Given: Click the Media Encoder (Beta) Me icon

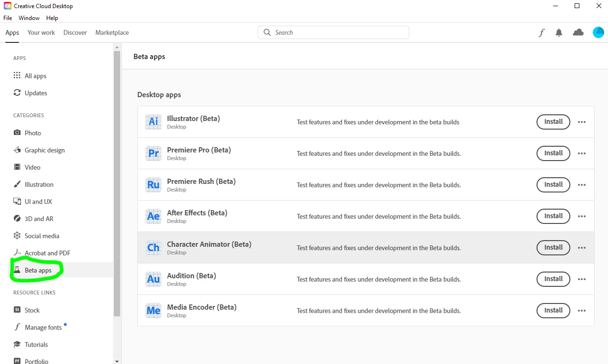Looking at the screenshot, I should click(153, 310).
